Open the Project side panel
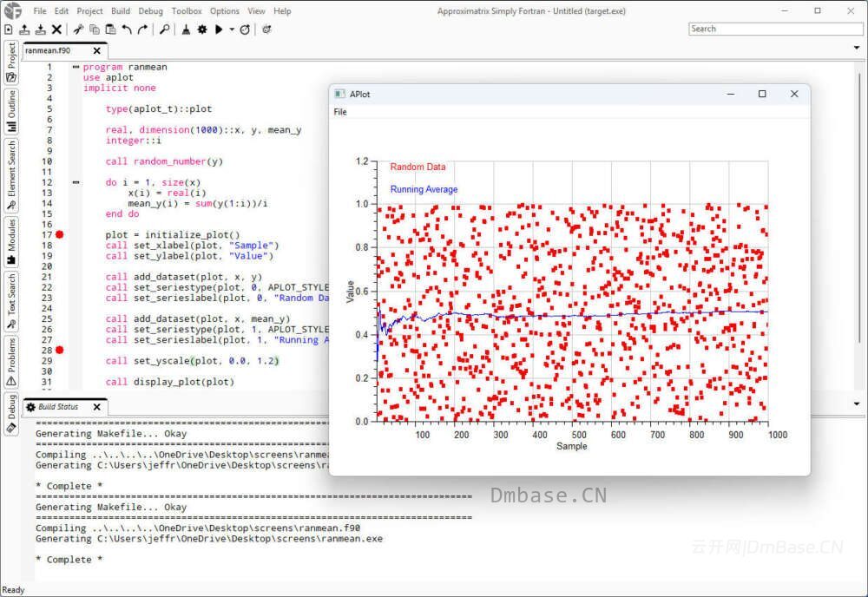This screenshot has height=597, width=868. click(11, 63)
